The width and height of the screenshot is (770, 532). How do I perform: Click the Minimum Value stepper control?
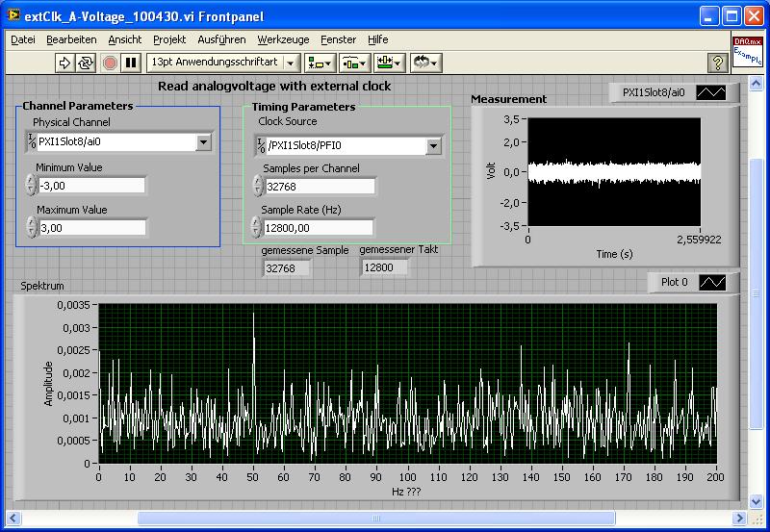point(31,186)
